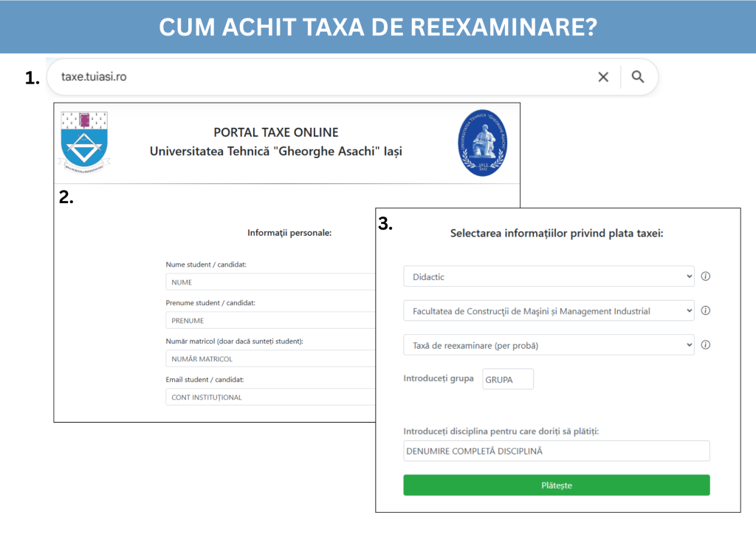This screenshot has width=756, height=535.
Task: Click the info icon beside Didactic dropdown
Action: tap(705, 276)
